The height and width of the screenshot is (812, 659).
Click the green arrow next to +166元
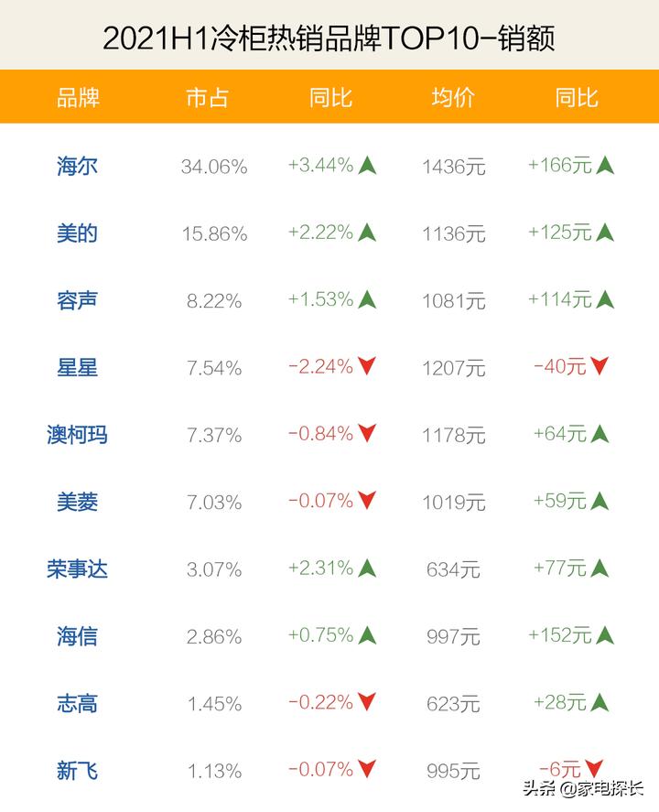pyautogui.click(x=605, y=166)
